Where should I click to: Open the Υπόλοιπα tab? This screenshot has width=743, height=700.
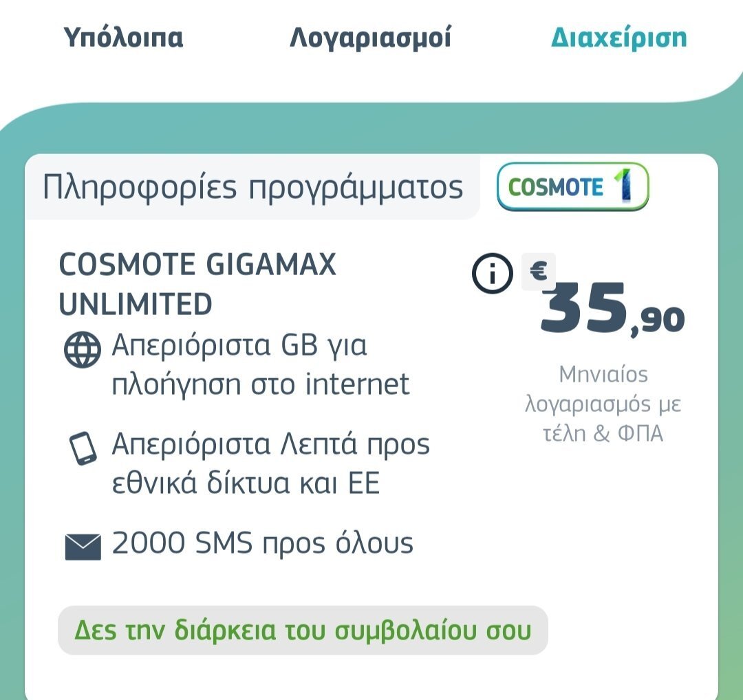pos(123,37)
